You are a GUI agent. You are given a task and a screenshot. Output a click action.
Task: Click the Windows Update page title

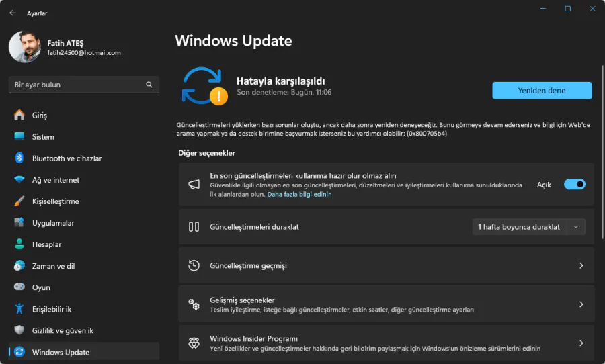233,40
